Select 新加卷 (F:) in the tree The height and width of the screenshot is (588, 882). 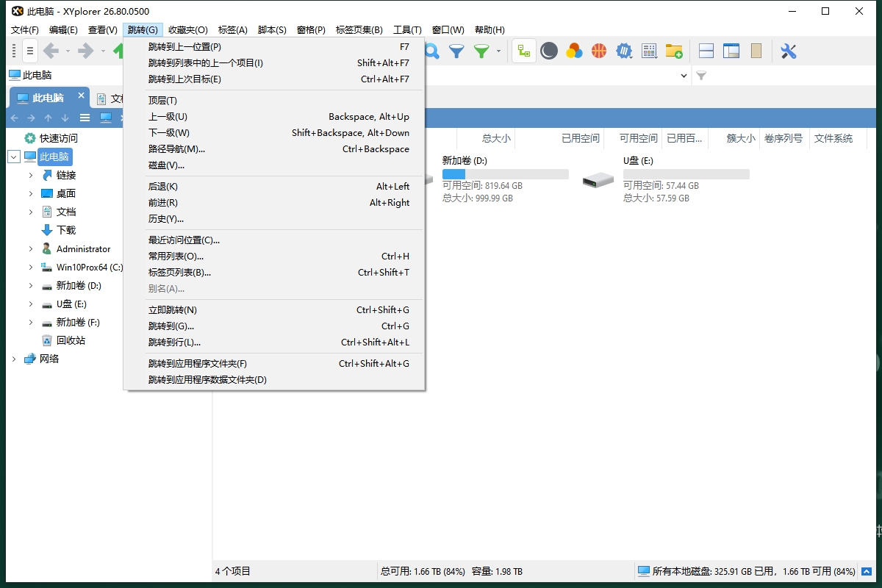[x=78, y=322]
